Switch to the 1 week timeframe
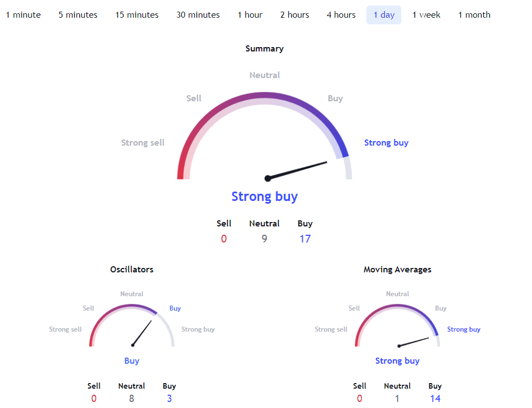The width and height of the screenshot is (532, 408). [x=426, y=15]
